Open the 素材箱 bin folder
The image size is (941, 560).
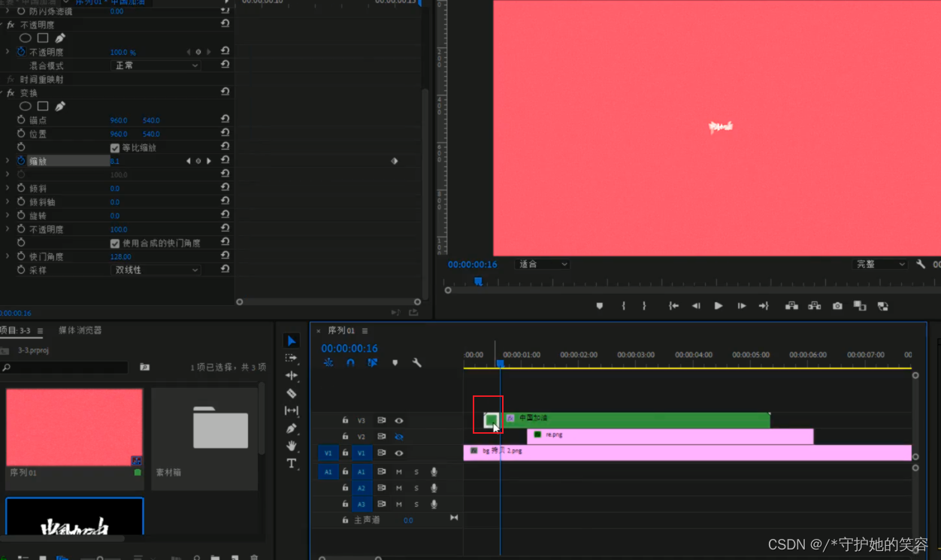tap(220, 427)
